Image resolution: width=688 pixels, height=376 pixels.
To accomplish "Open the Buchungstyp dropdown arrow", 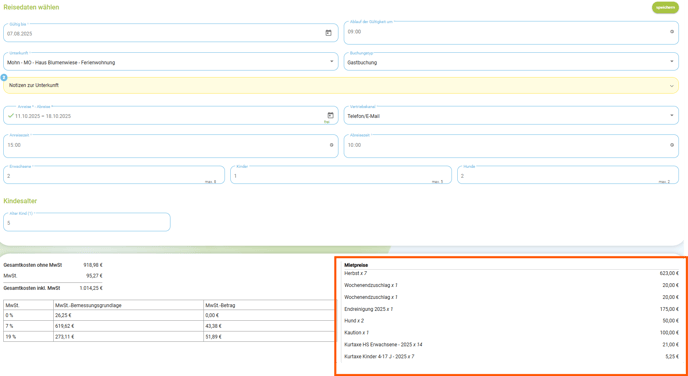I will [672, 61].
